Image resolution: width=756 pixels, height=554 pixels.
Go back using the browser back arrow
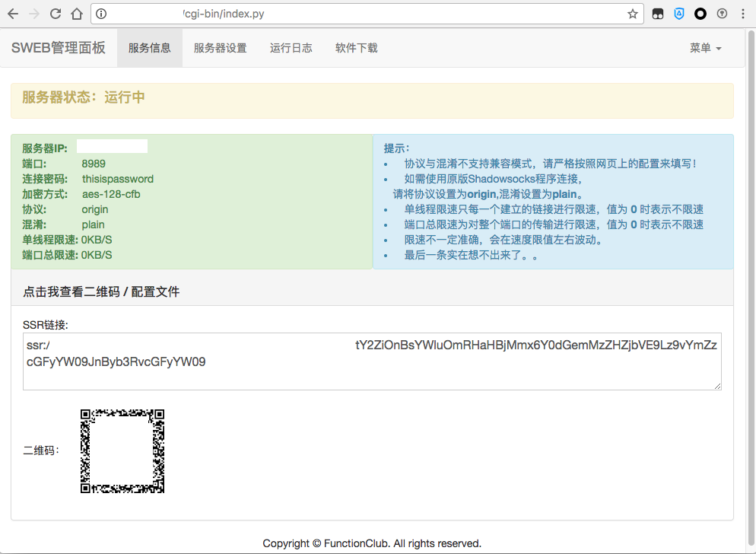click(13, 14)
